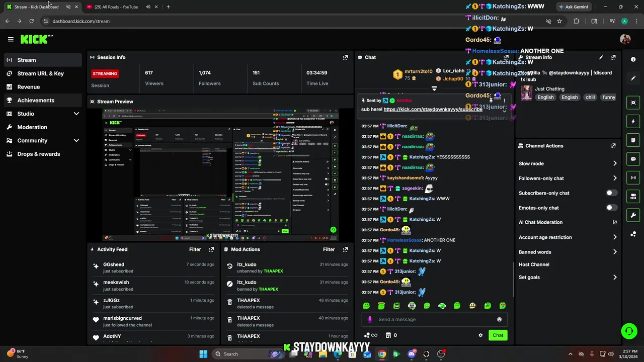Click the wrench icon in the right sidebar
644x362 pixels.
tap(633, 215)
